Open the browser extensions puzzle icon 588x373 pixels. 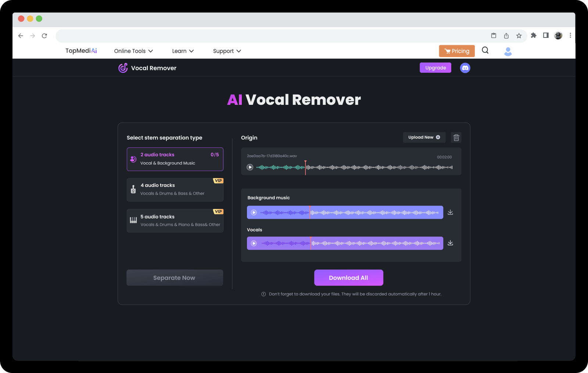534,35
